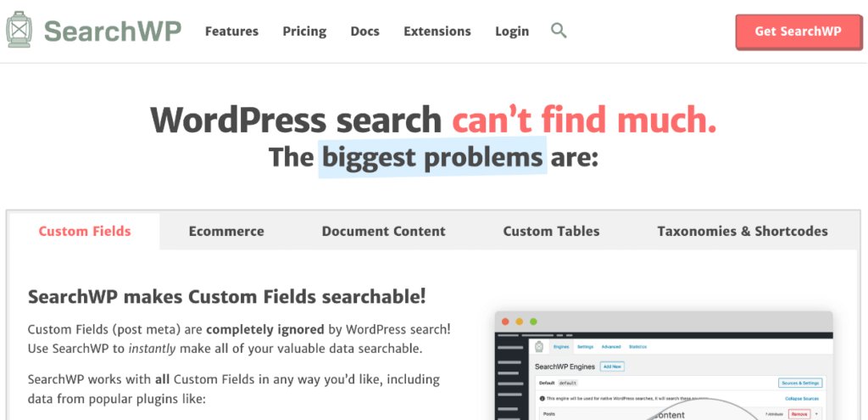Image resolution: width=868 pixels, height=420 pixels.
Task: Click the heading "SearchWP makes Custom Fields searchable!"
Action: [x=227, y=296]
